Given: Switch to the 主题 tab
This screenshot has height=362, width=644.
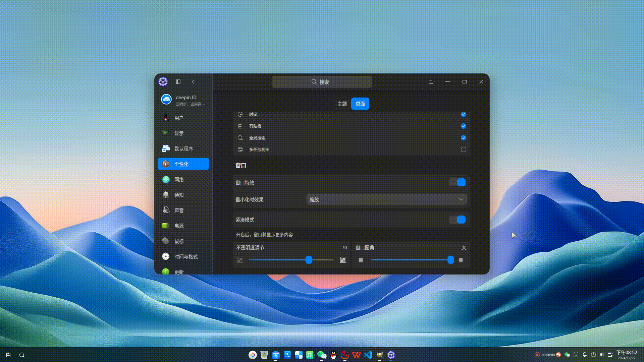Looking at the screenshot, I should [342, 104].
